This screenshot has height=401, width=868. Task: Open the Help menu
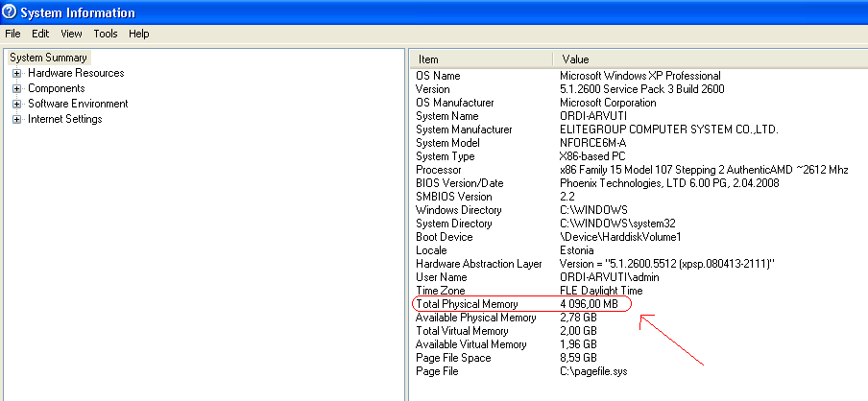pyautogui.click(x=139, y=34)
